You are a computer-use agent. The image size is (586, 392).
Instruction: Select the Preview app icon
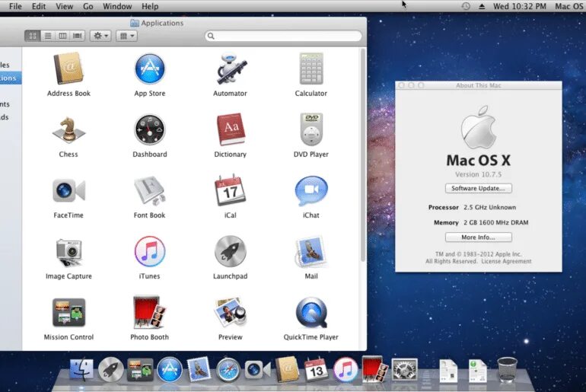pos(230,312)
